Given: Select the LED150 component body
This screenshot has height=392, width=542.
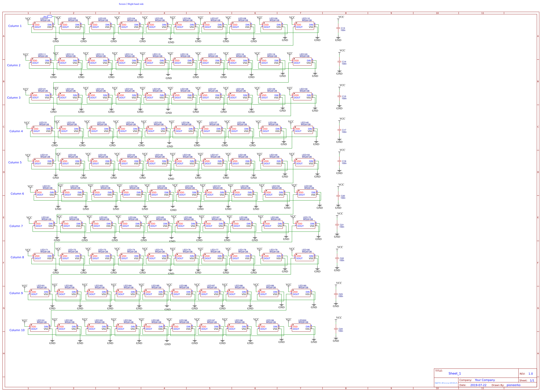Looking at the screenshot, I should 304,162.
